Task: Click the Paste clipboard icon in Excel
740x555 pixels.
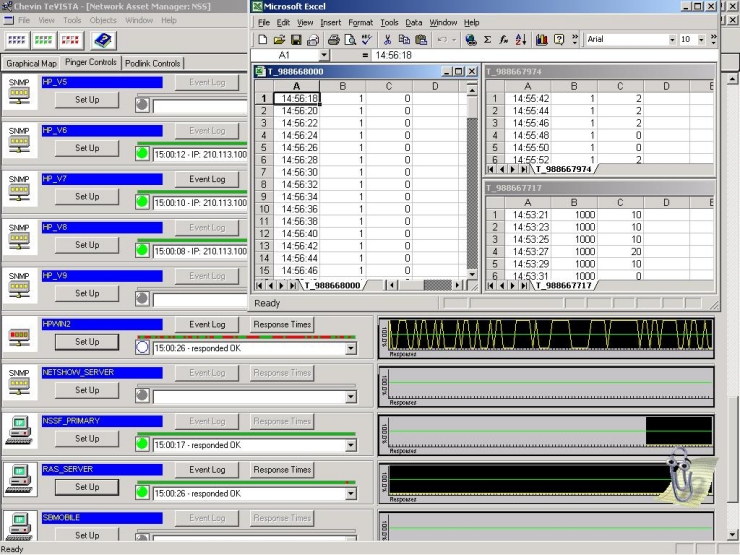Action: point(421,40)
